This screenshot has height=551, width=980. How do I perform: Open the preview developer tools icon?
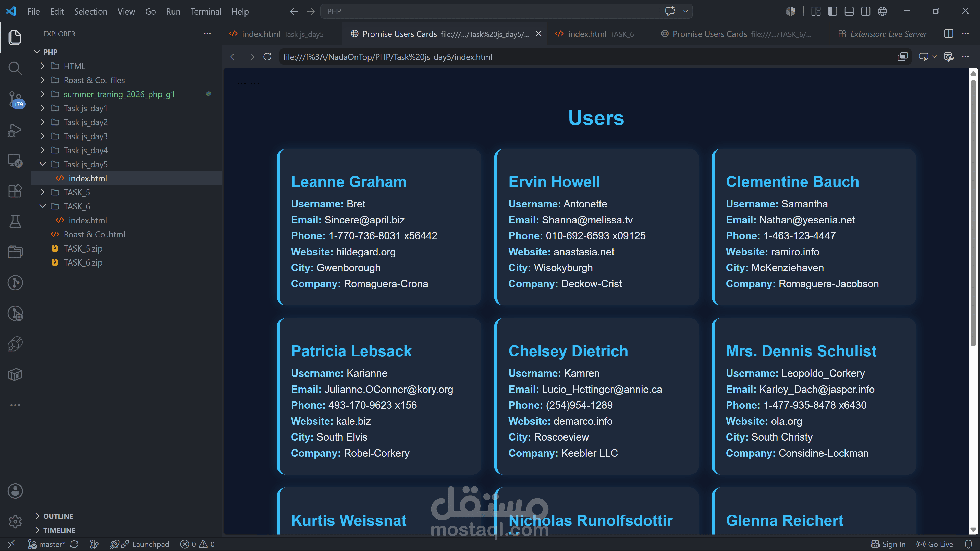(x=948, y=57)
